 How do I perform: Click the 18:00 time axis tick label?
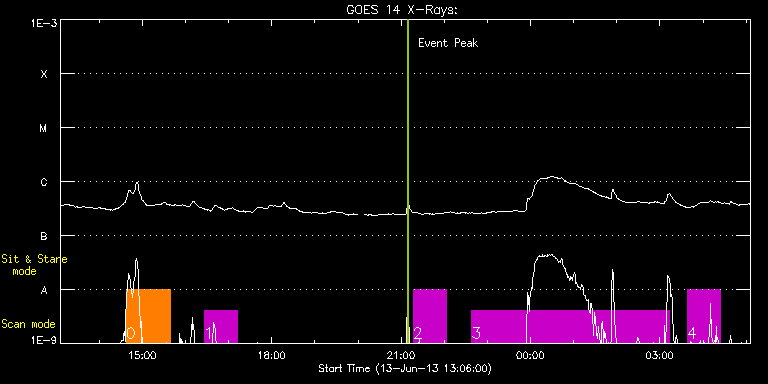coord(271,355)
